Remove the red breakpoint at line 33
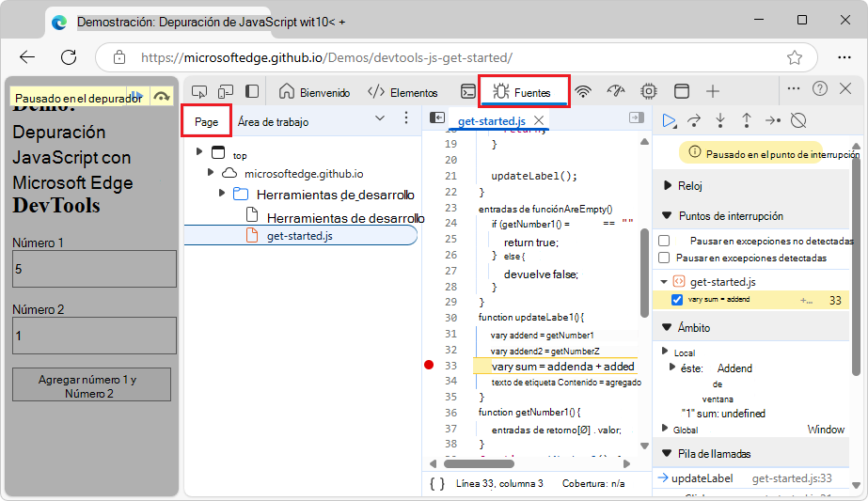The image size is (868, 501). pos(429,365)
